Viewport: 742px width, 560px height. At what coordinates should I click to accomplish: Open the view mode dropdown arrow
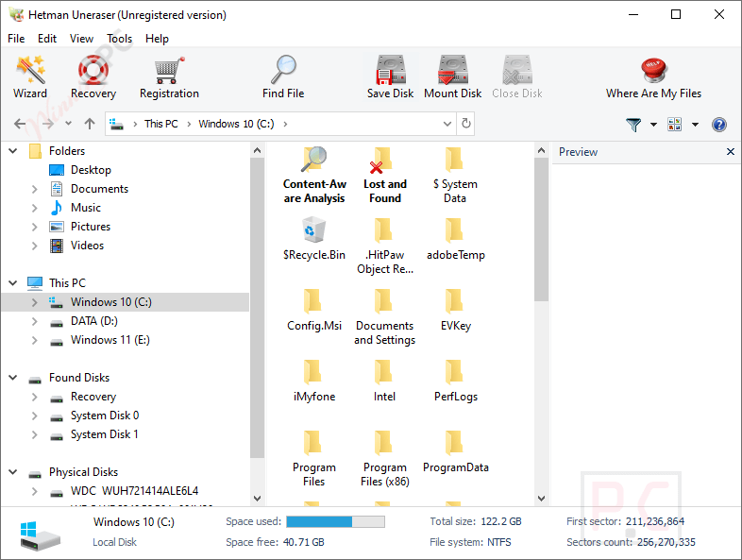coord(695,125)
